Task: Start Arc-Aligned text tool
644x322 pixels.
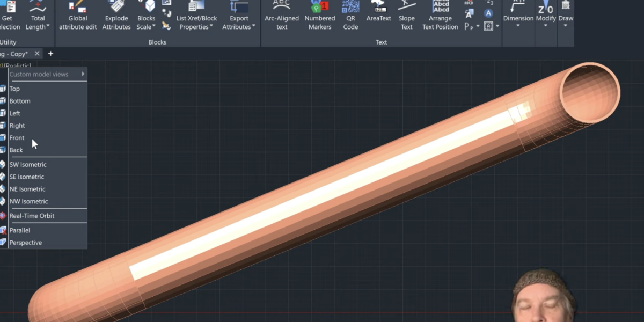Action: point(282,16)
